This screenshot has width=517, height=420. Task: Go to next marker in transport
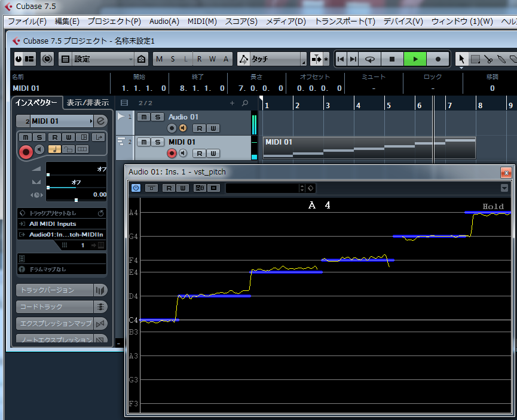coord(353,59)
